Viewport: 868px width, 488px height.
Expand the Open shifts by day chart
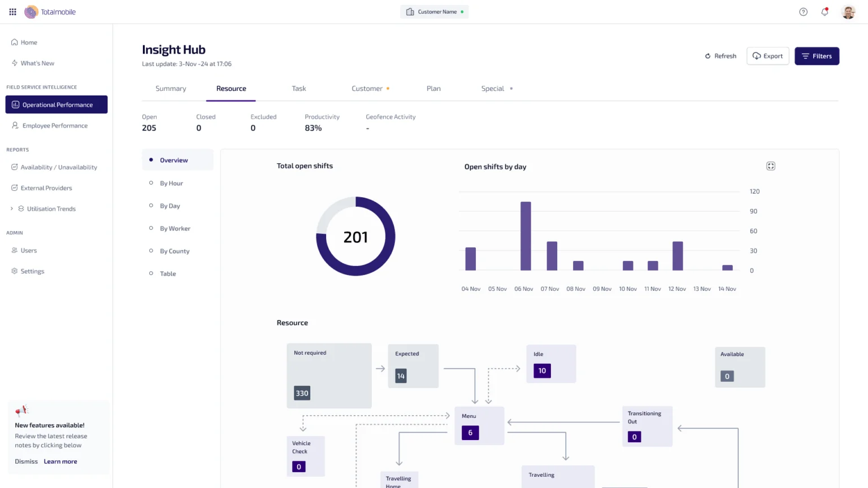pos(771,166)
